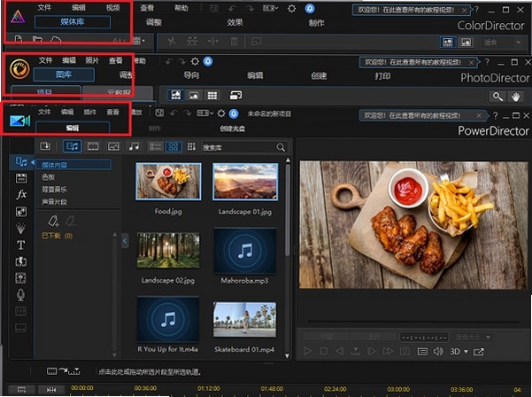Click PowerDirector notification bell icon
This screenshot has width=532, height=397.
click(x=234, y=113)
